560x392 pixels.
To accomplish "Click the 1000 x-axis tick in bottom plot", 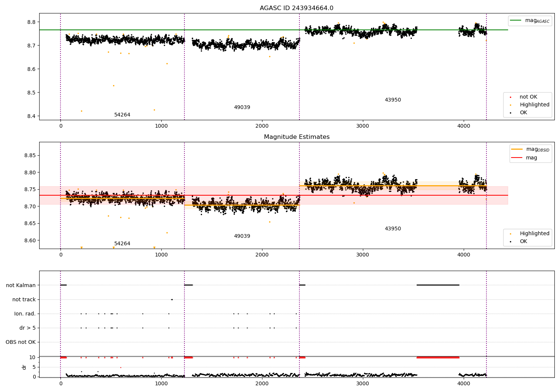I will [x=161, y=383].
